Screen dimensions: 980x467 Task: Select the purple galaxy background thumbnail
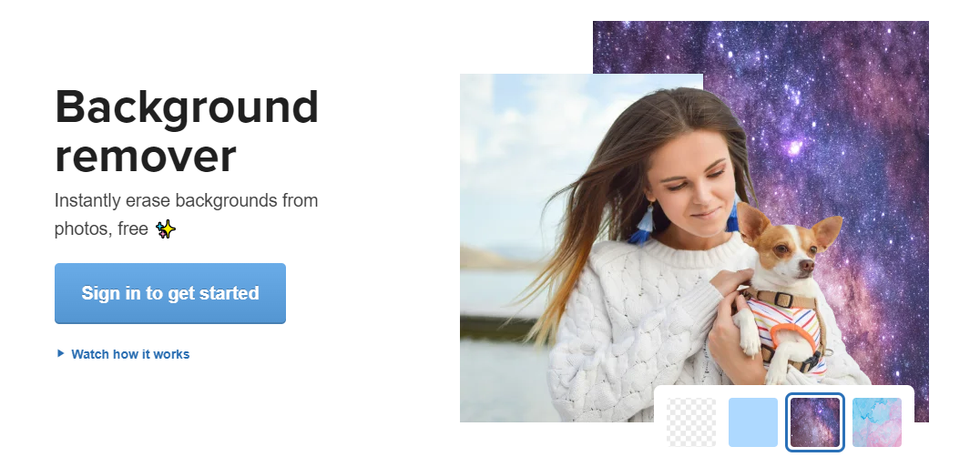click(815, 422)
